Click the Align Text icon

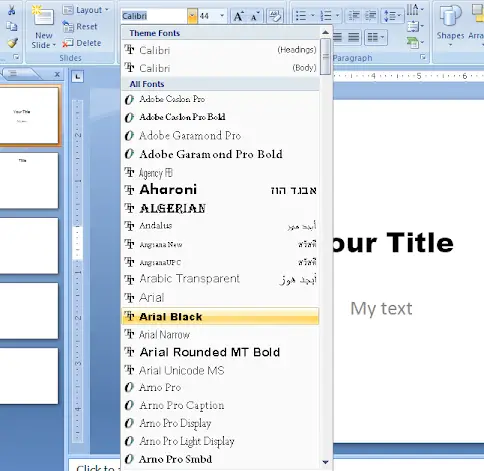pyautogui.click(x=415, y=26)
